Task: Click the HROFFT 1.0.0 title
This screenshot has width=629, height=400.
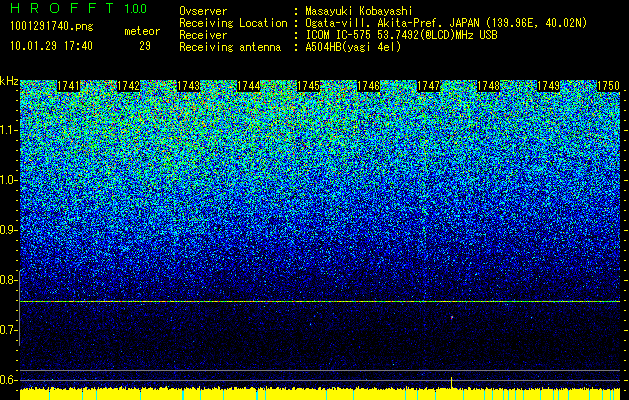Action: 79,8
